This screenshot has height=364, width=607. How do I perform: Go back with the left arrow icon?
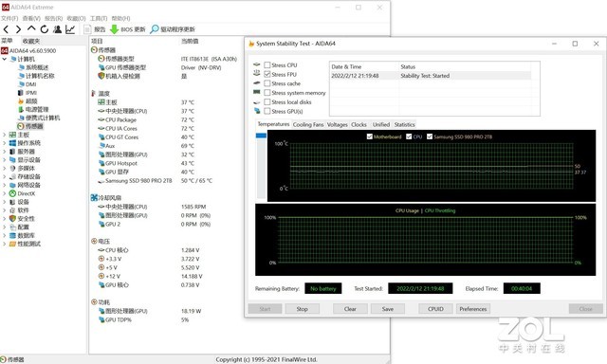(6, 29)
